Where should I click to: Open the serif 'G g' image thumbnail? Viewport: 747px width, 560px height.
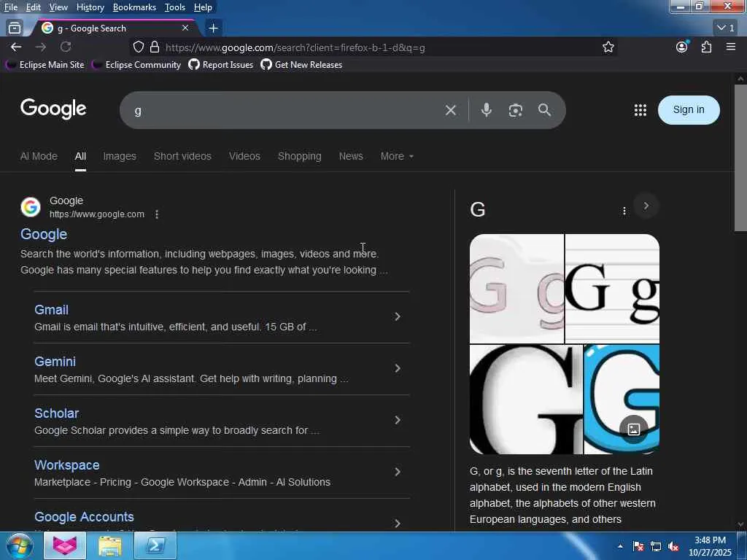point(612,288)
